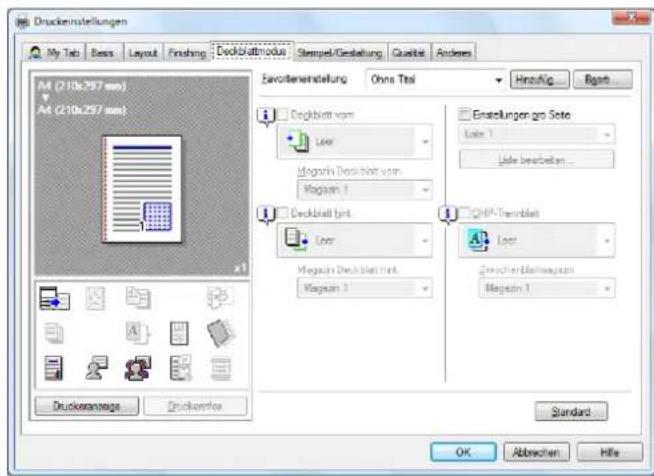The height and width of the screenshot is (476, 654).
Task: Click the tilted grey booklet binding icon
Action: coord(221,332)
